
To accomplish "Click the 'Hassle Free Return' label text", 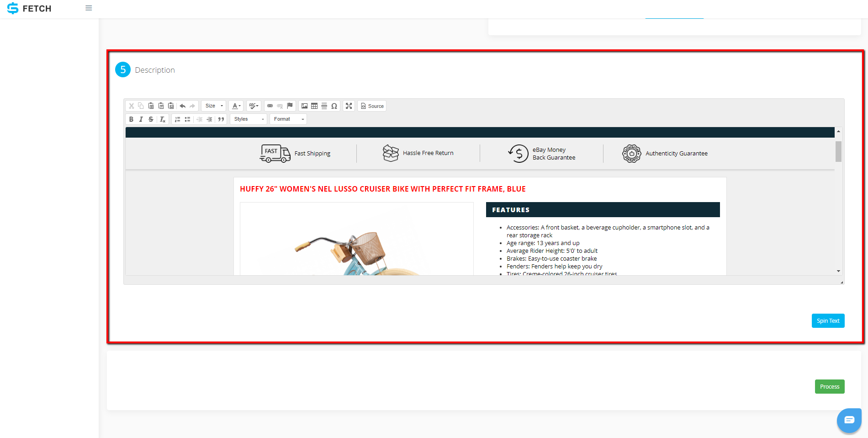I will click(x=428, y=153).
